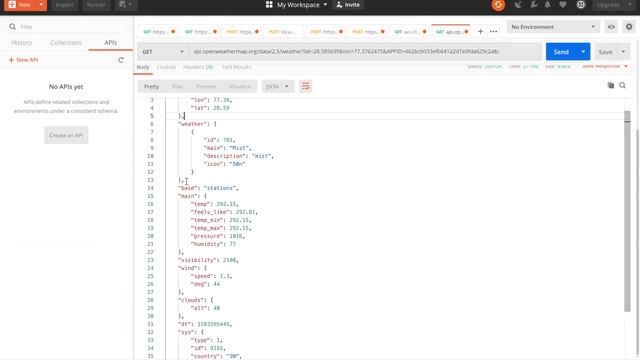This screenshot has width=640, height=360.
Task: Click the openweathermap request URL field
Action: pos(365,52)
